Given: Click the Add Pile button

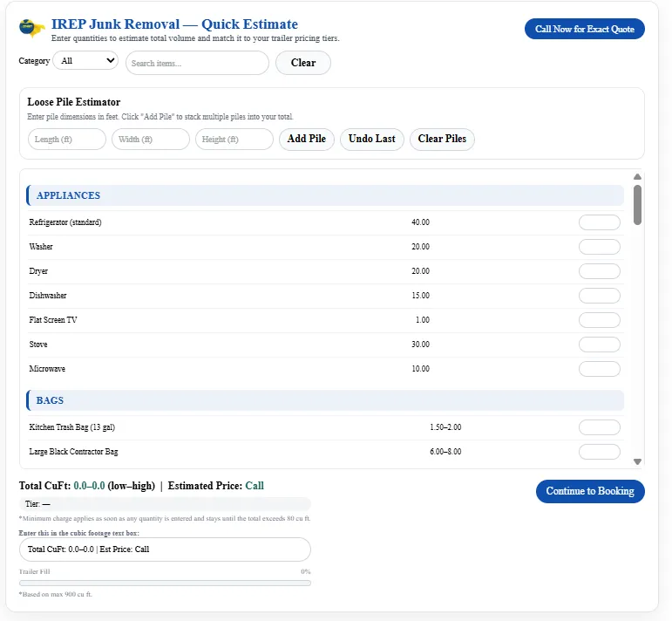Looking at the screenshot, I should (307, 139).
